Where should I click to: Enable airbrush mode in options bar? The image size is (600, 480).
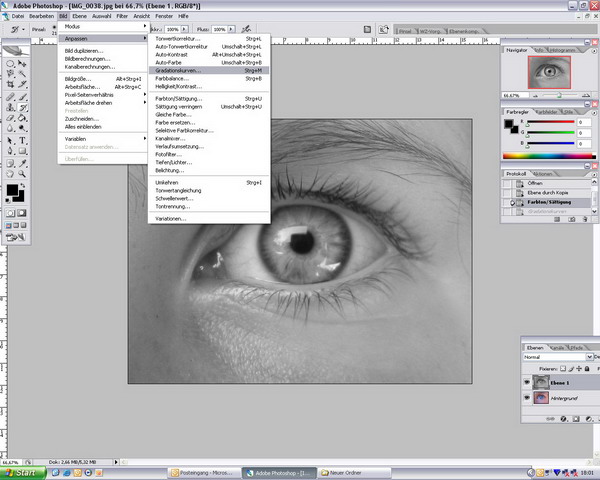pyautogui.click(x=246, y=29)
